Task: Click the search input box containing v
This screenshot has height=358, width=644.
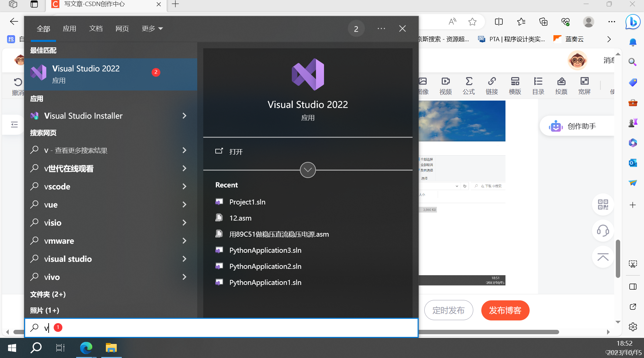Action: tap(221, 327)
